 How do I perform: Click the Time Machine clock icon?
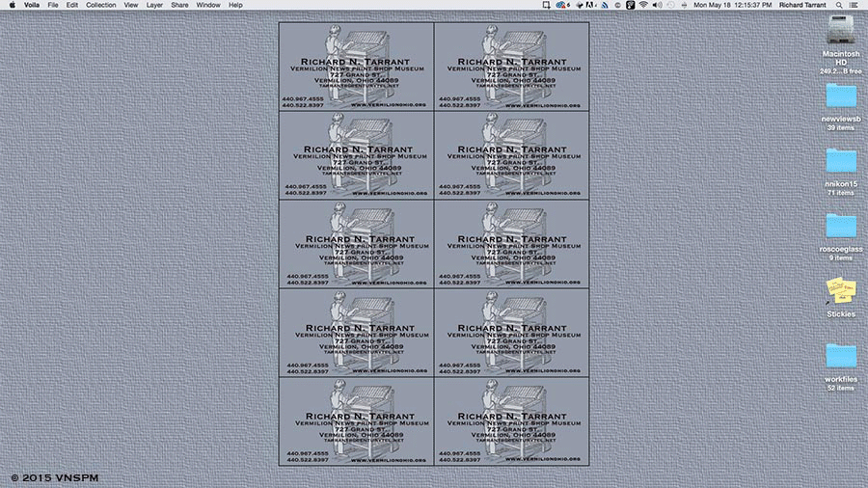[670, 5]
